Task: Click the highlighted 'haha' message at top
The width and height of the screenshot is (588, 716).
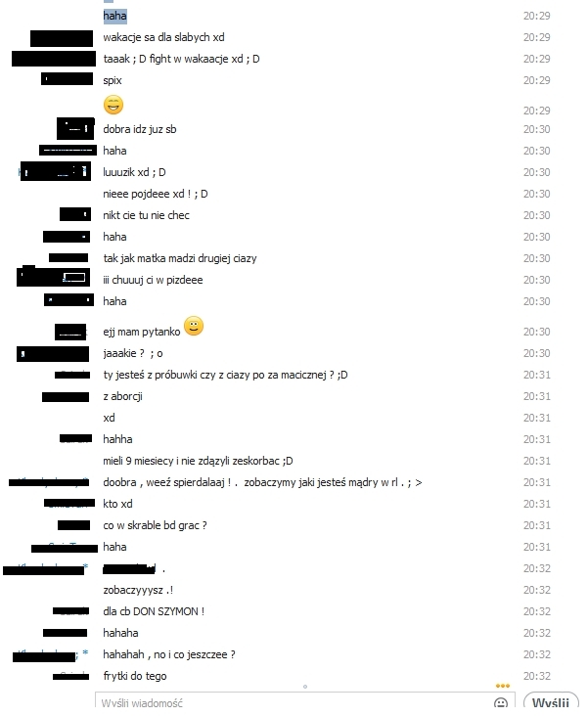Action: pyautogui.click(x=114, y=16)
